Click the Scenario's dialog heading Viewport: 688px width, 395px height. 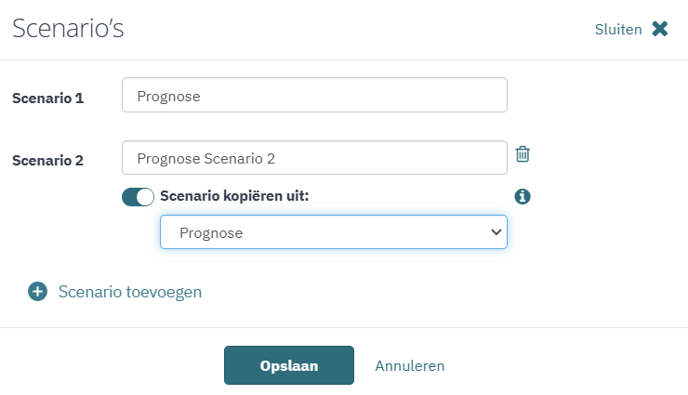(x=68, y=28)
